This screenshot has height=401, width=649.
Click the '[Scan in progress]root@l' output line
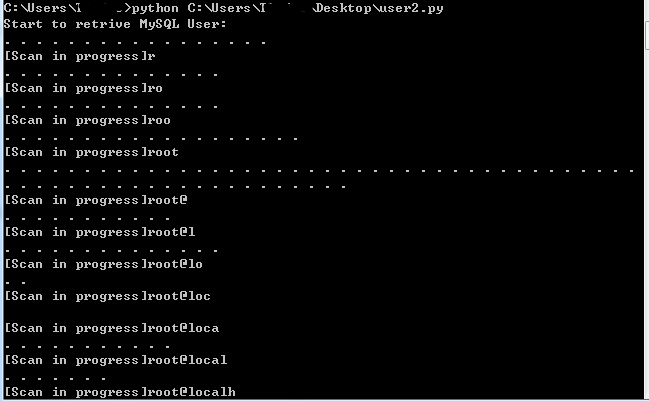(x=99, y=232)
